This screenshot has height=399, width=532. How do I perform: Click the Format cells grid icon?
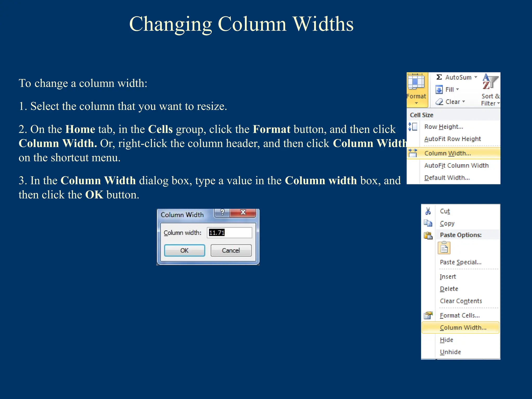click(x=416, y=82)
